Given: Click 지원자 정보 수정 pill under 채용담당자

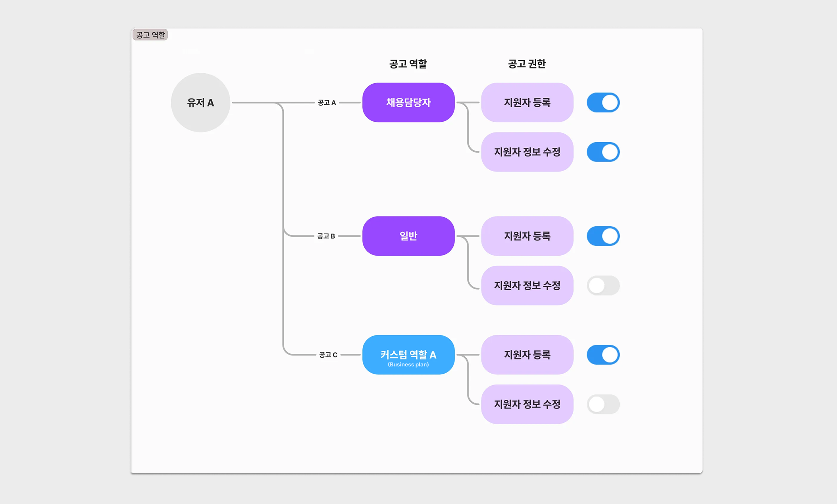Looking at the screenshot, I should (x=527, y=152).
